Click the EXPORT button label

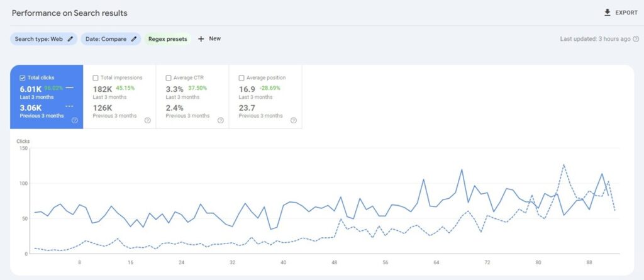click(626, 13)
